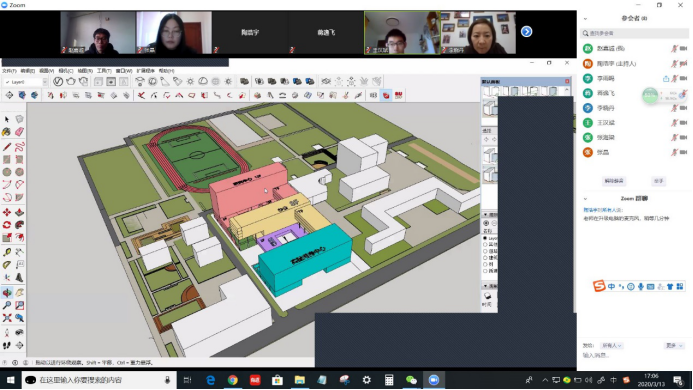Collapse the Zoom chat section chevron
The image size is (693, 390).
tap(585, 199)
